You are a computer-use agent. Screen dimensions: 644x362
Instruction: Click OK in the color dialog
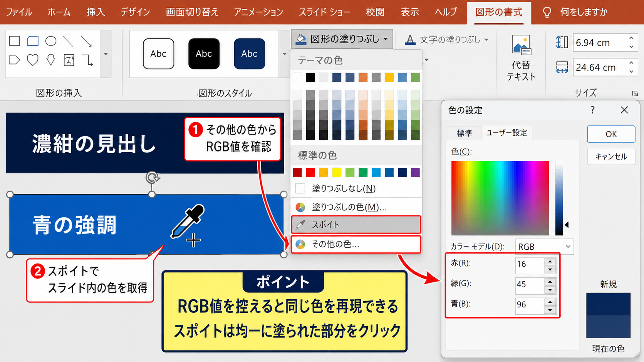point(611,134)
